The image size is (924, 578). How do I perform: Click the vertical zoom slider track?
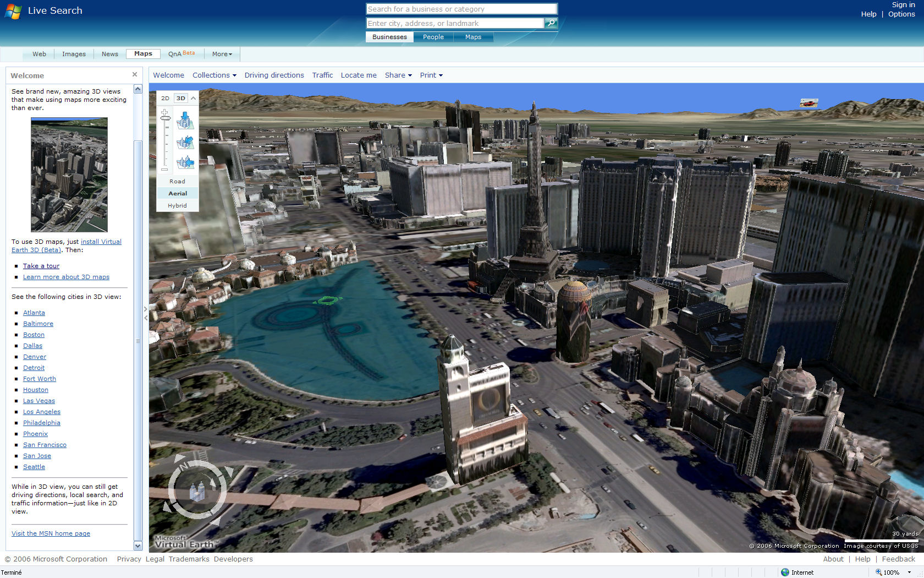(164, 142)
